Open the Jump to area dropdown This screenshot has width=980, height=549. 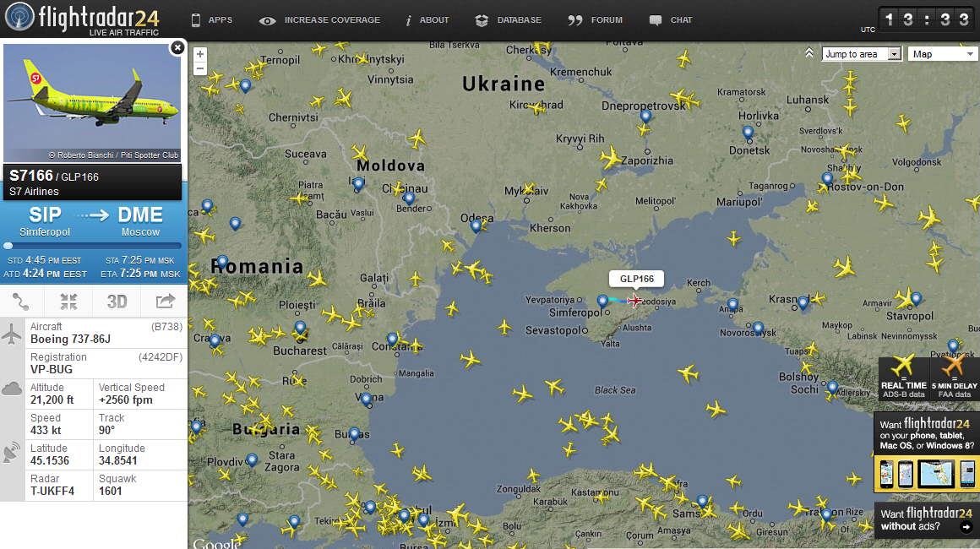coord(862,54)
